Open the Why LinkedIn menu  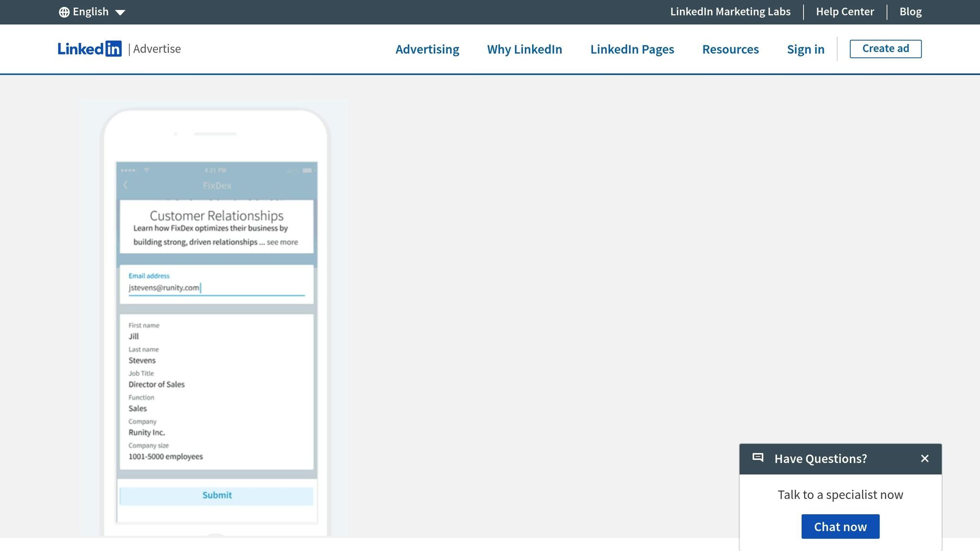click(x=524, y=49)
